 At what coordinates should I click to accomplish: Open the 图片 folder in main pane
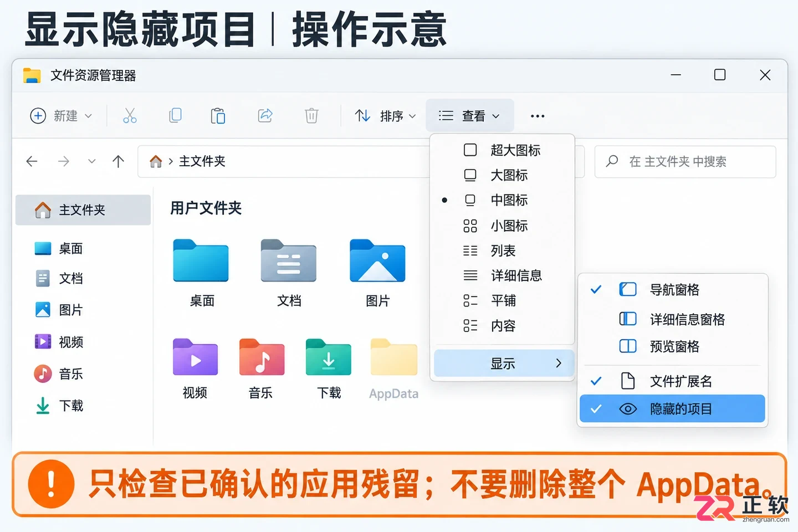(x=377, y=273)
